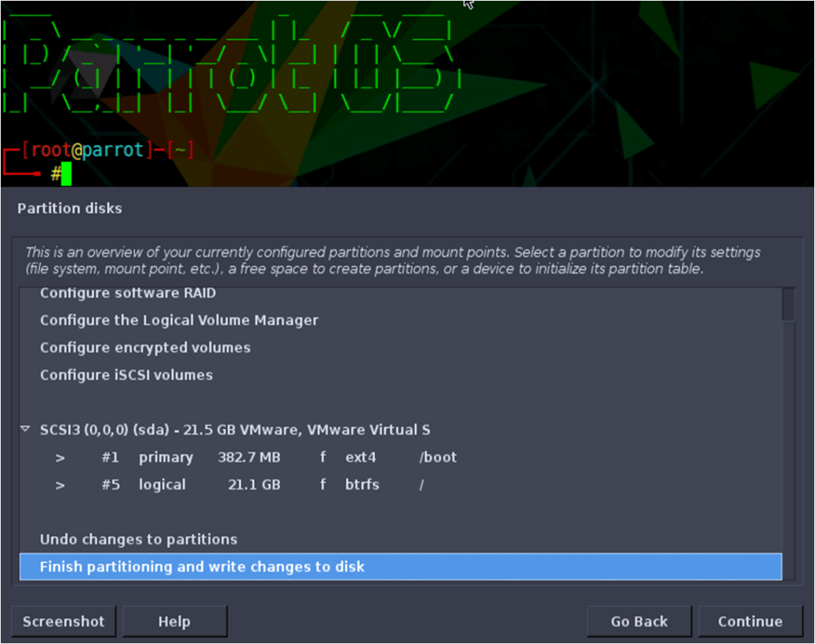Viewport: 815px width, 644px height.
Task: Click the Go Back button
Action: point(639,621)
